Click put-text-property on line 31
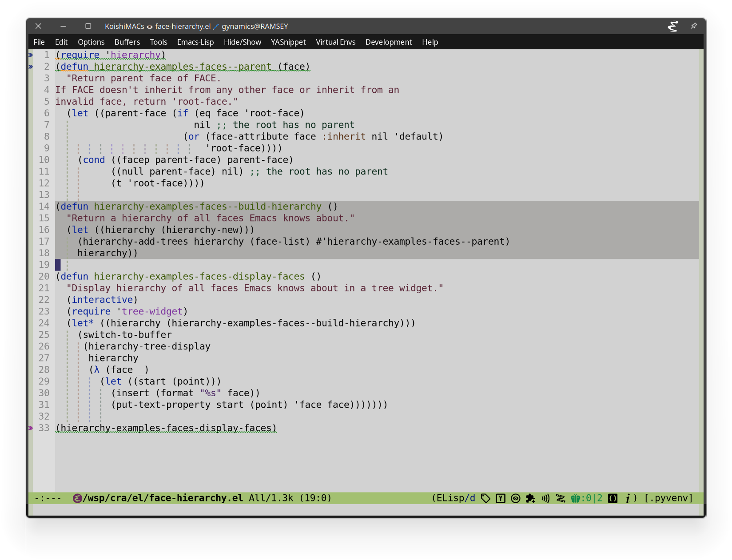Screen dimensions: 732x560 click(x=163, y=405)
